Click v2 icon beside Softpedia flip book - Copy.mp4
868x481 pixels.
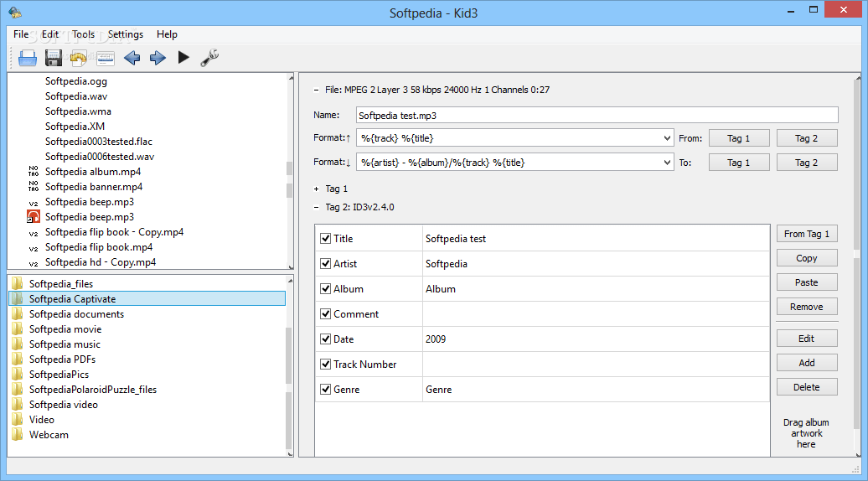[x=34, y=233]
